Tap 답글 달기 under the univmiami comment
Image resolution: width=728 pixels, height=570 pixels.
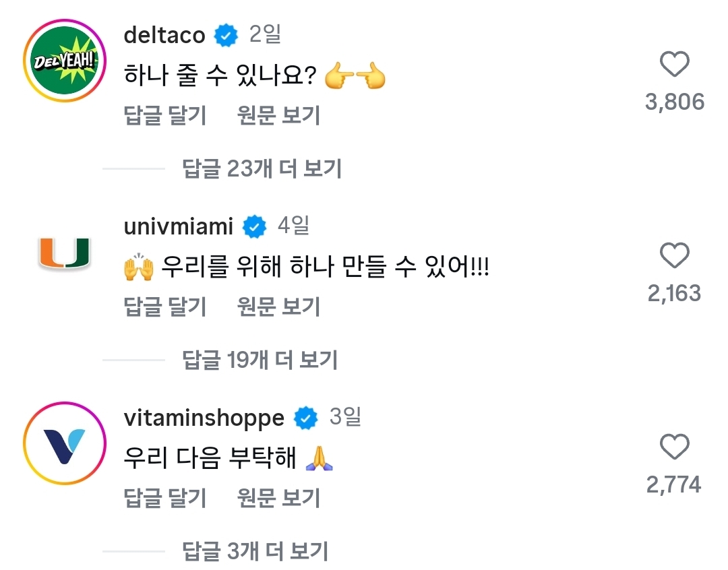pyautogui.click(x=165, y=307)
